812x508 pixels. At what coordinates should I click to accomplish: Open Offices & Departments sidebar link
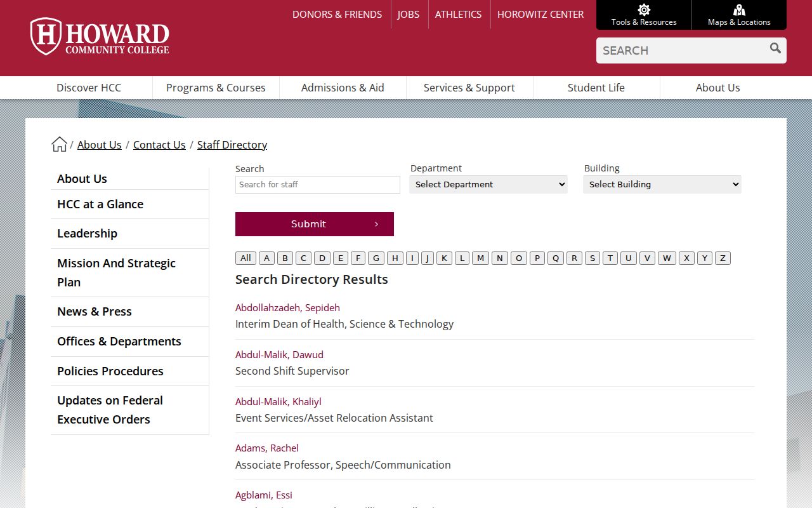[119, 341]
